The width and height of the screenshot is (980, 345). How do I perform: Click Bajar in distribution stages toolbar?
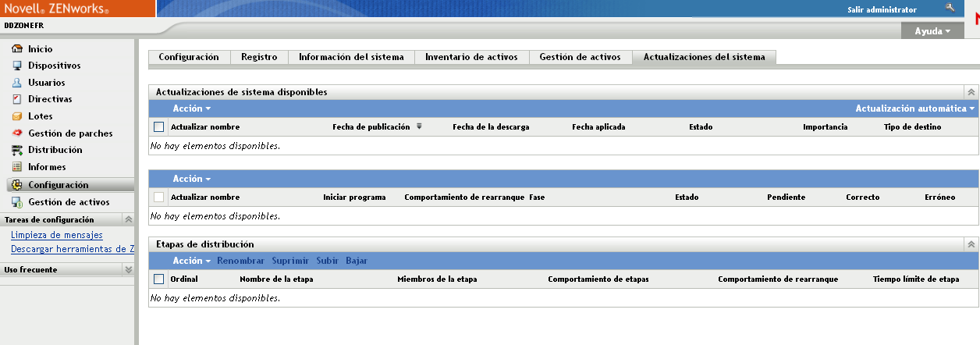coord(357,261)
